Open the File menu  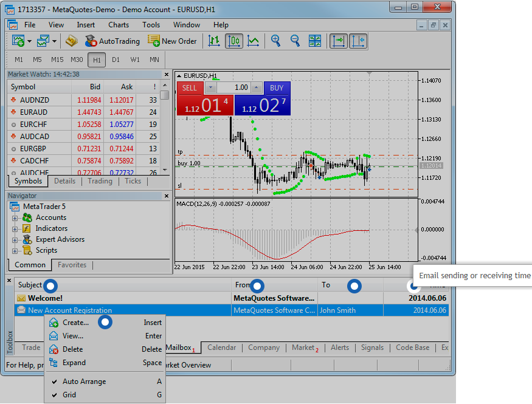coord(30,25)
